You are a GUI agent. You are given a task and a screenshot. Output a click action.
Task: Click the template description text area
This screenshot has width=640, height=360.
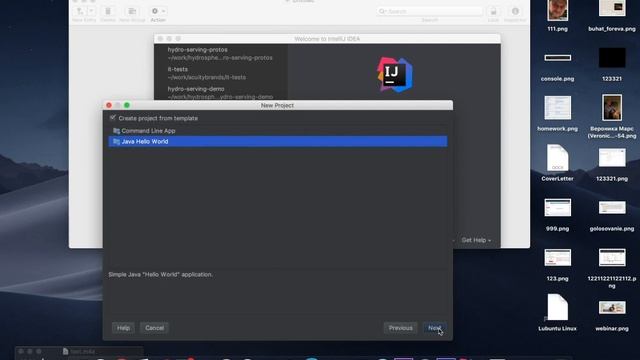(278, 292)
